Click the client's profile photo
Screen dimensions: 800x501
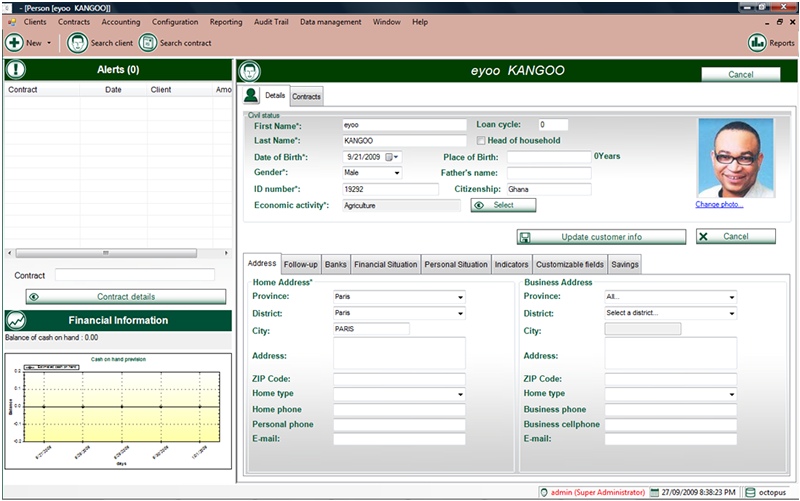tap(736, 158)
